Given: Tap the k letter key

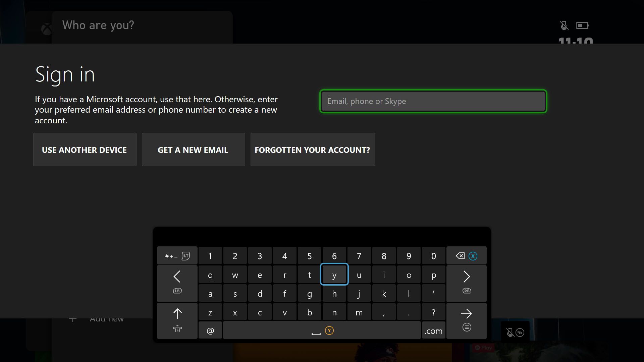Looking at the screenshot, I should point(384,294).
